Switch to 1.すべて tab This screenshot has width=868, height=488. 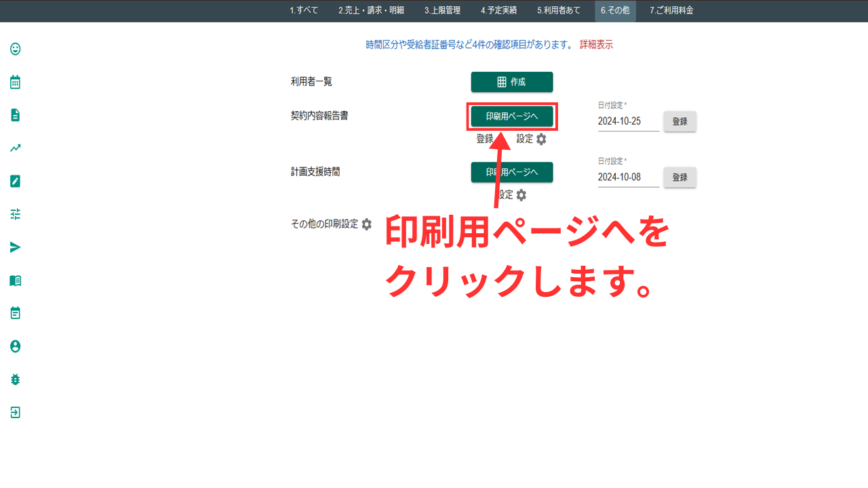click(304, 11)
